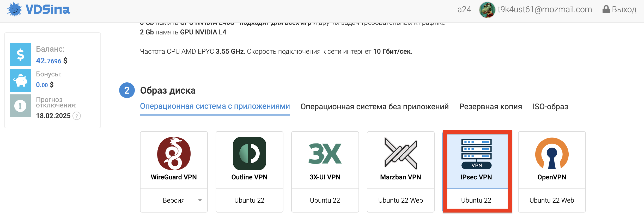Click Ubuntu 22 under IPsec VPN
The width and height of the screenshot is (644, 218).
click(x=476, y=200)
